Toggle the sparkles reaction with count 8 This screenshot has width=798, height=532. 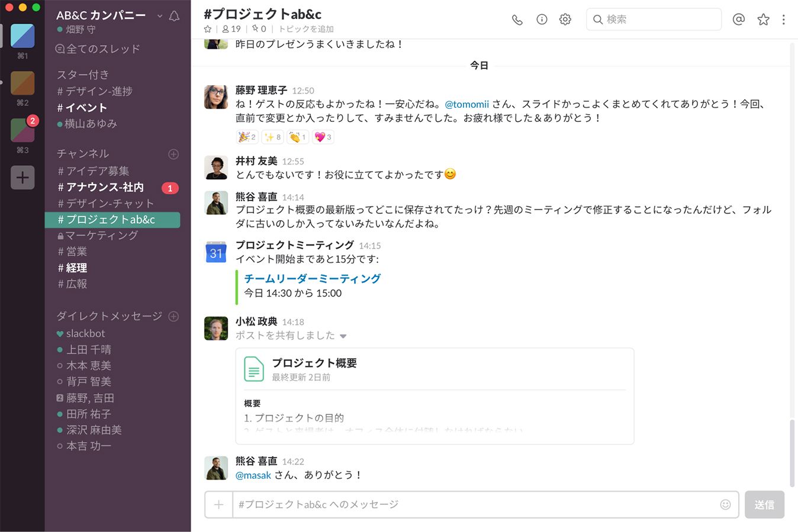(x=272, y=137)
